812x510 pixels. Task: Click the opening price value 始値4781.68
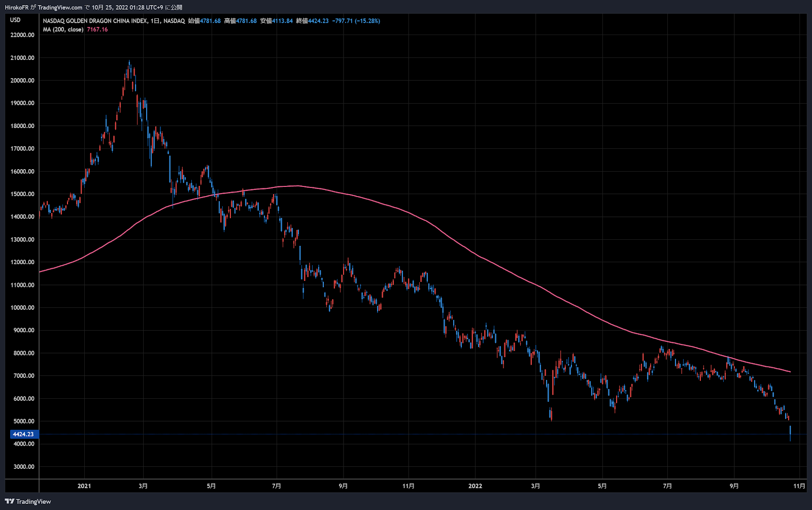(205, 21)
